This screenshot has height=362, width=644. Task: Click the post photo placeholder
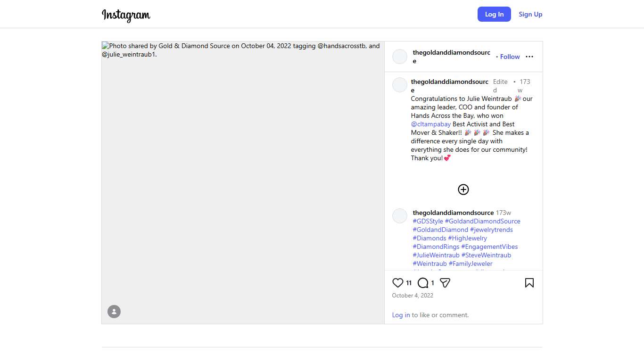pos(243,189)
